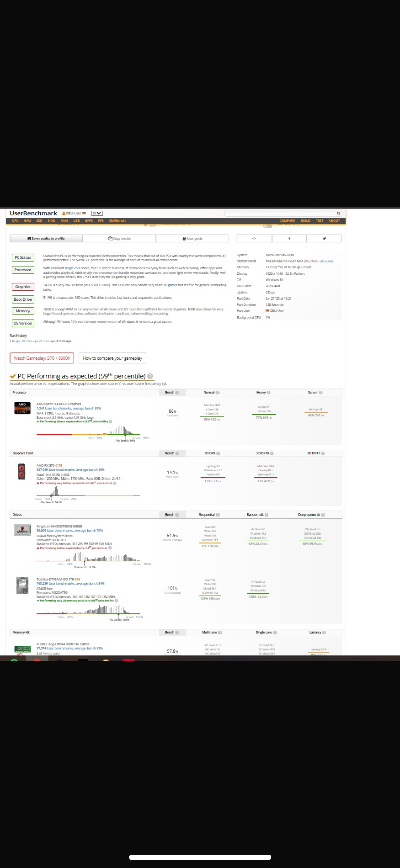This screenshot has width=400, height=868.
Task: Open the UserBenchmark home logo link
Action: [33, 213]
